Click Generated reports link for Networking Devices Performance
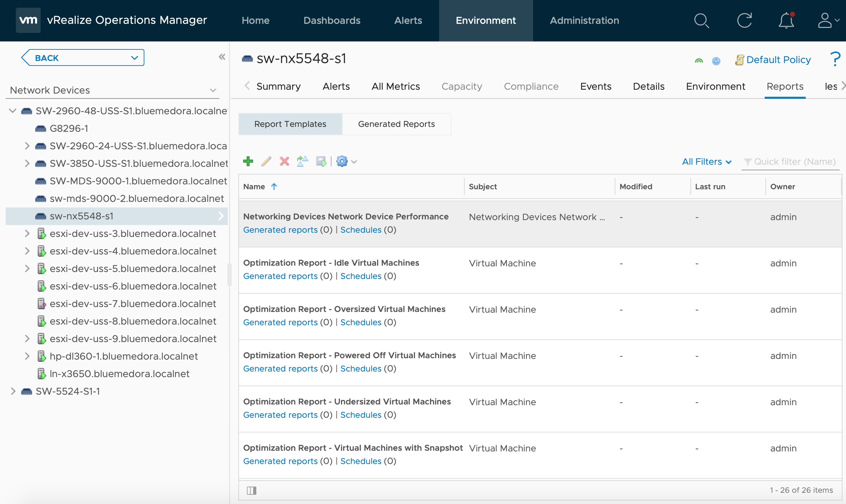This screenshot has height=504, width=846. [x=280, y=230]
